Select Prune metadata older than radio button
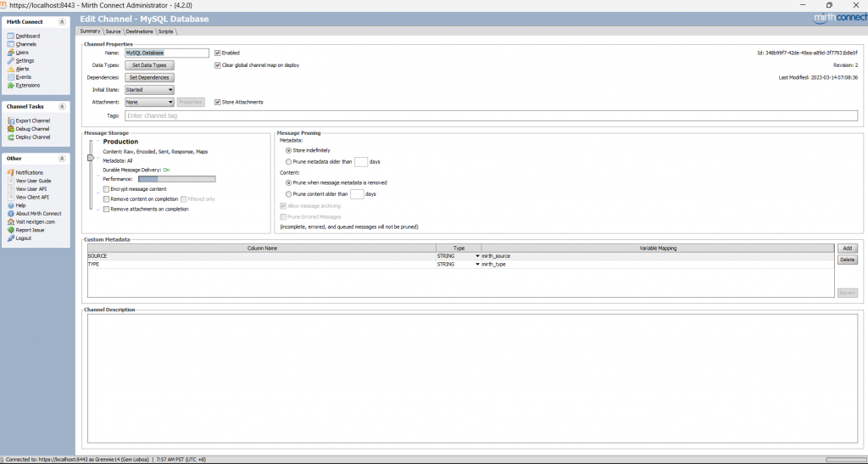Screen dimensions: 868x464 tap(288, 162)
